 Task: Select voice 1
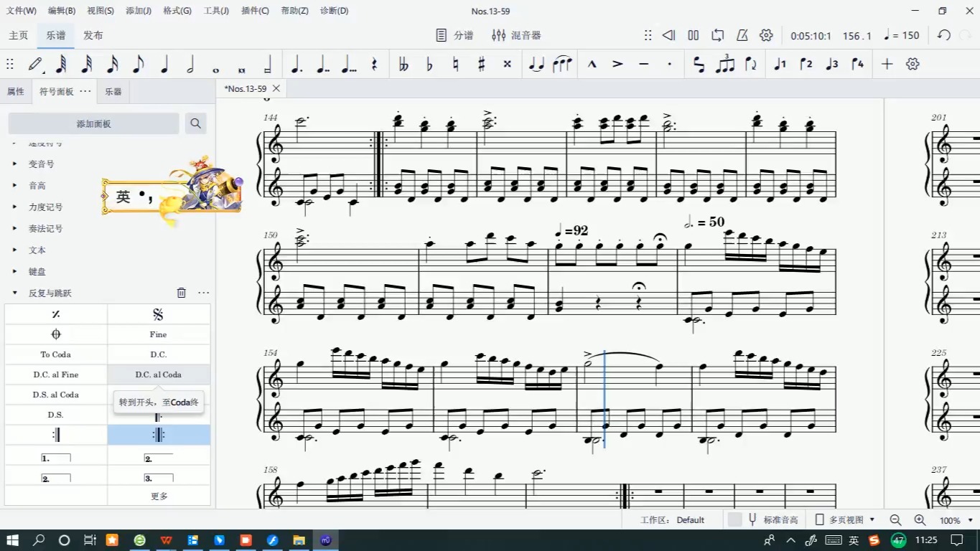(x=780, y=64)
